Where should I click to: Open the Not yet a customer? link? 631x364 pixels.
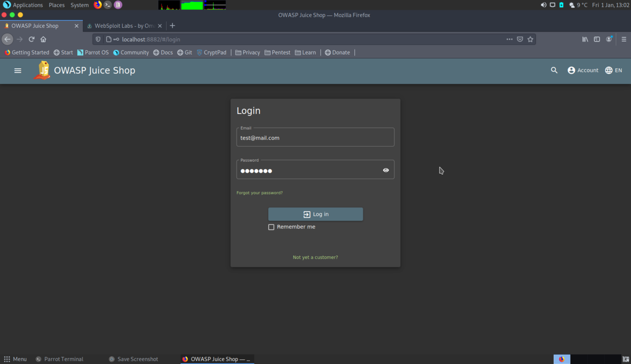315,257
